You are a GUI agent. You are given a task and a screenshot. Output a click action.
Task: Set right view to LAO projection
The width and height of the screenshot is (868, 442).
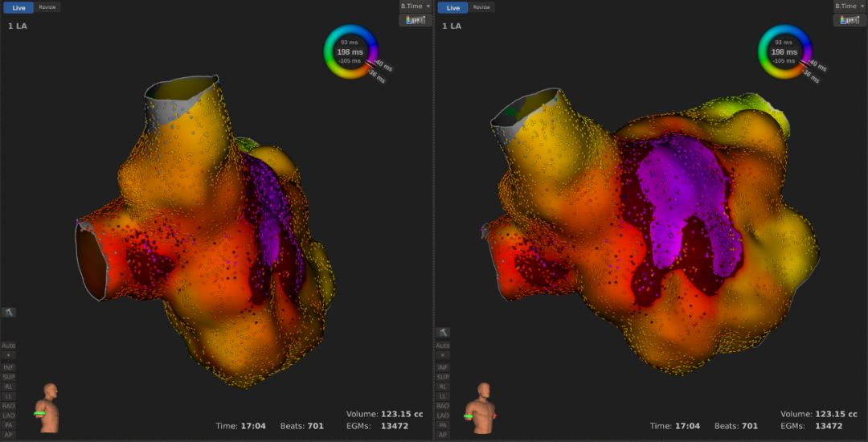pyautogui.click(x=443, y=415)
